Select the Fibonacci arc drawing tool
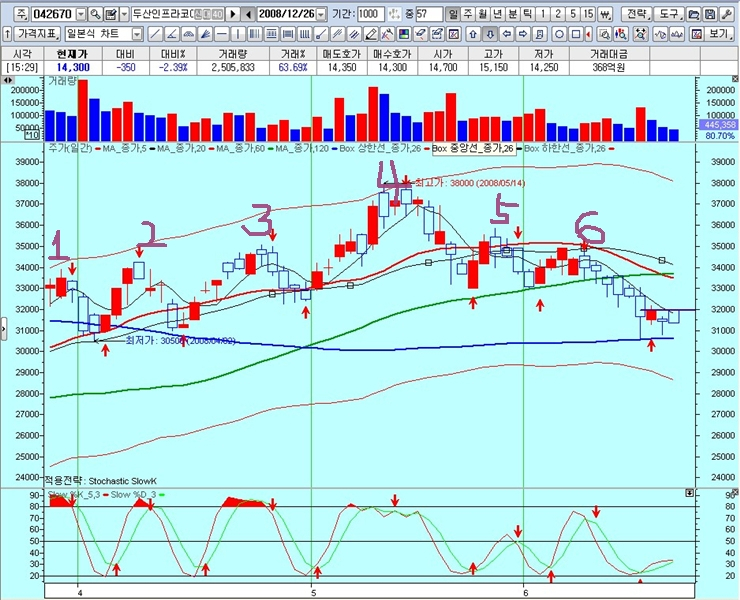This screenshot has height=600, width=740. pyautogui.click(x=189, y=34)
